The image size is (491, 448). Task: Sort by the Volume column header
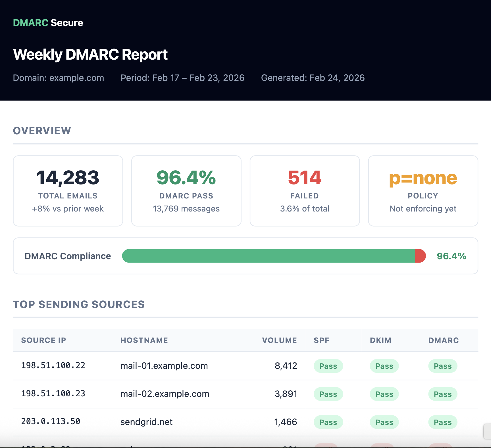pyautogui.click(x=279, y=340)
